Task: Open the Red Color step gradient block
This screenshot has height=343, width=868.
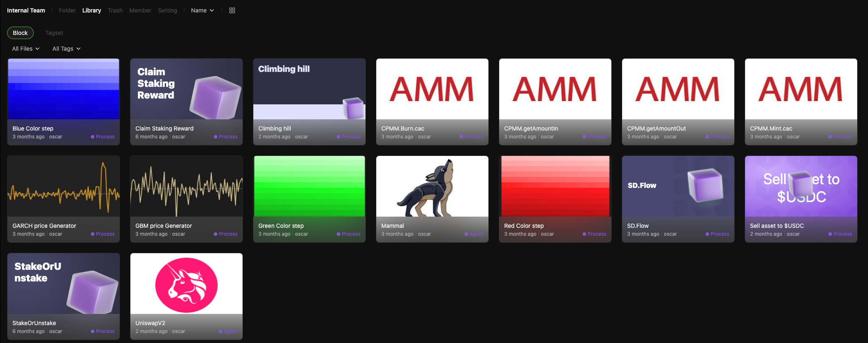Action: [x=555, y=187]
